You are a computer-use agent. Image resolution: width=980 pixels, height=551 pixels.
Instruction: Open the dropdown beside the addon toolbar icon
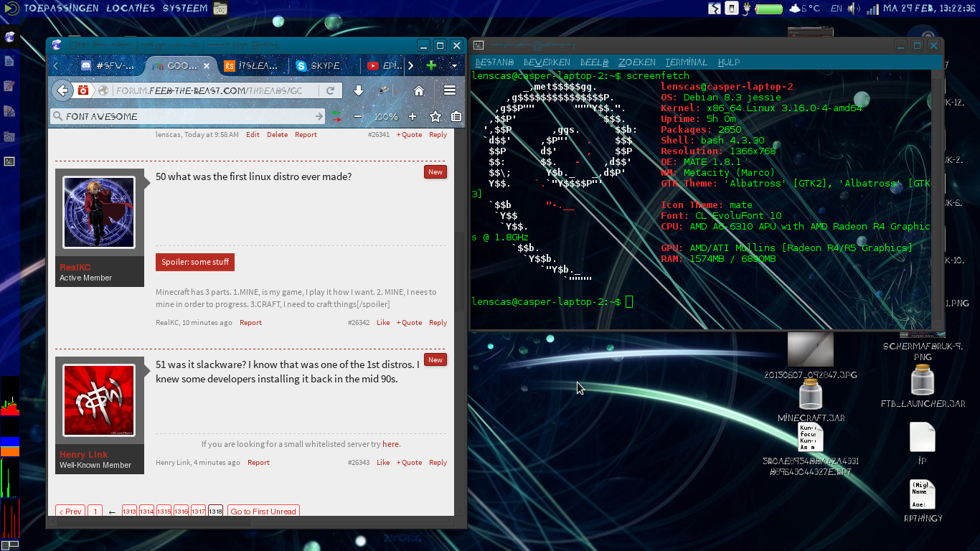[397, 90]
